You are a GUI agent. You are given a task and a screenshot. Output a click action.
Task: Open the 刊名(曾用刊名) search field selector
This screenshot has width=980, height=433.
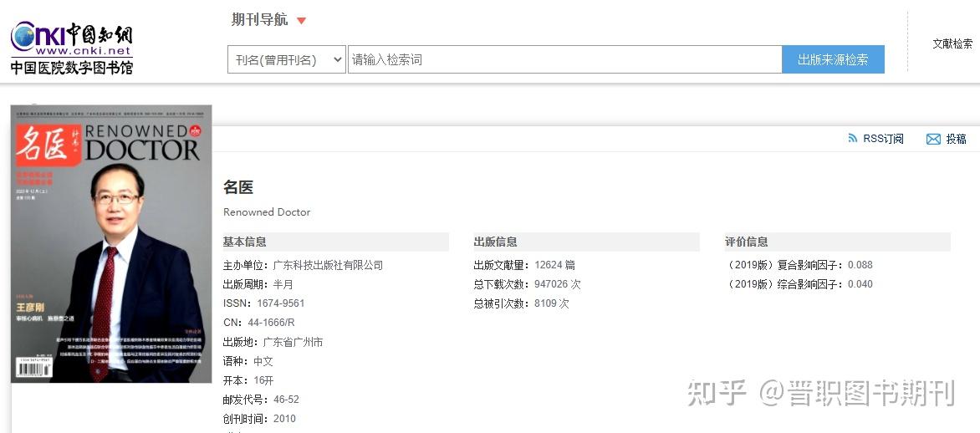[x=286, y=59]
